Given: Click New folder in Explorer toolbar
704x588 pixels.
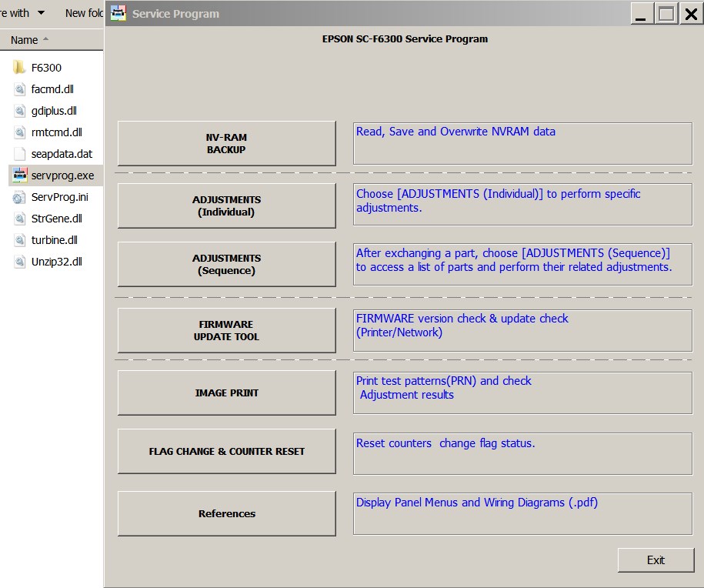Looking at the screenshot, I should point(84,13).
